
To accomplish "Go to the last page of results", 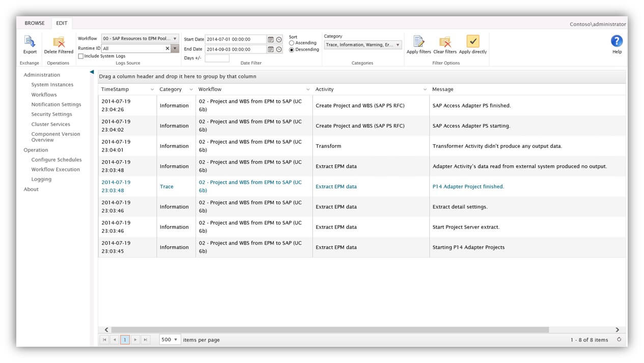I will (146, 340).
